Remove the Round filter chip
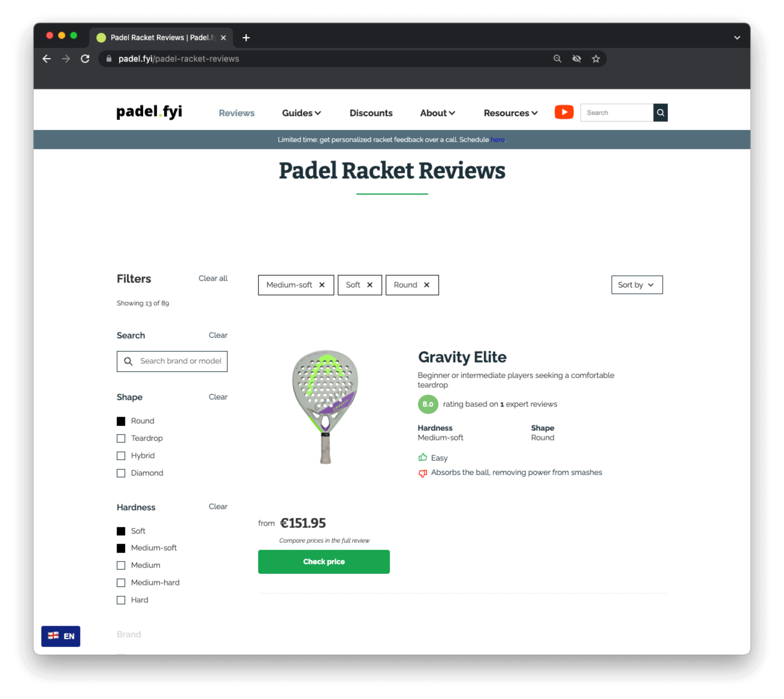 426,285
